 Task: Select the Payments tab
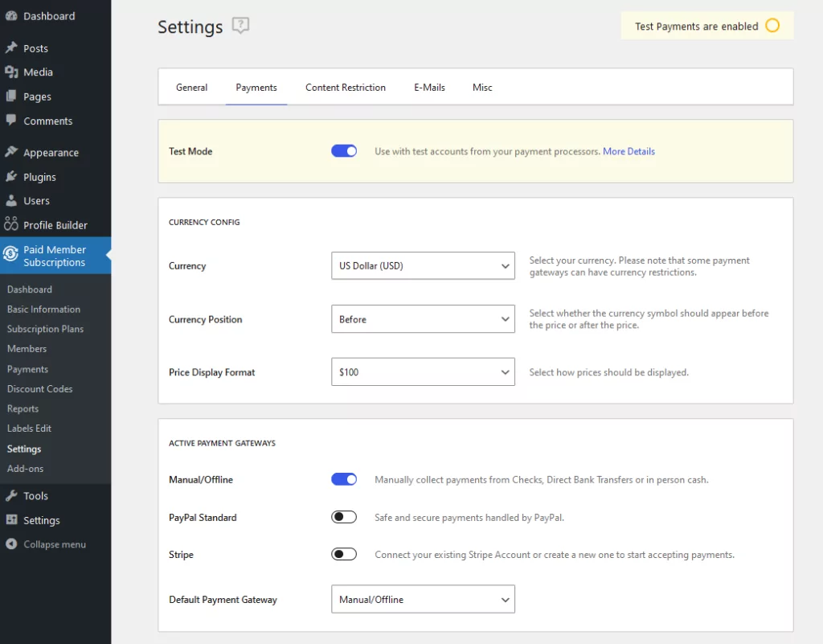(x=256, y=87)
